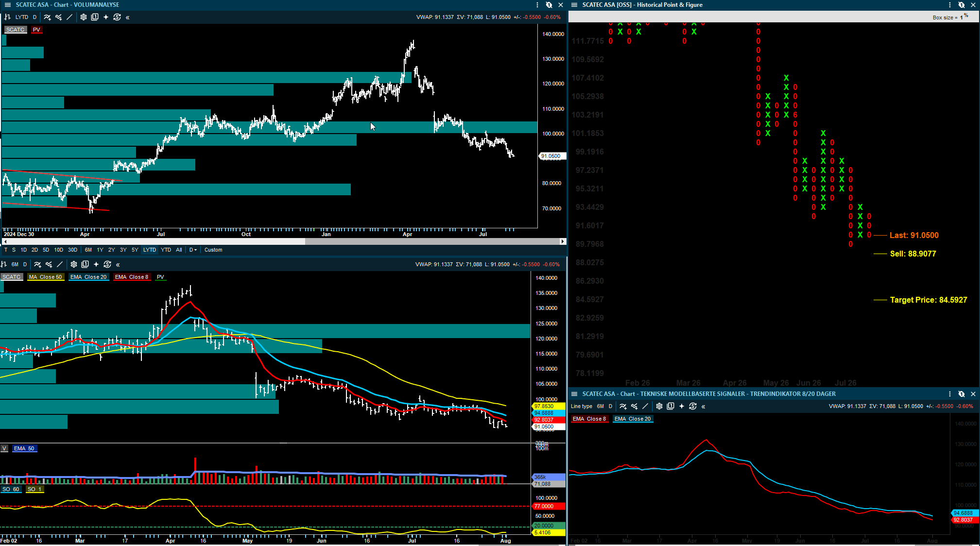Open hamburger menu of Point & Figure window
Image resolution: width=980 pixels, height=546 pixels.
(574, 5)
